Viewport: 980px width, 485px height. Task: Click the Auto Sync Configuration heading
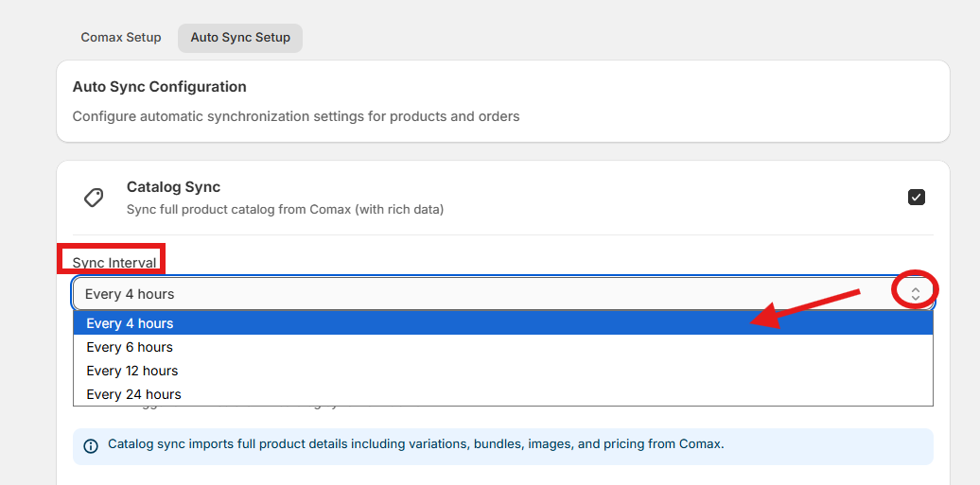159,87
